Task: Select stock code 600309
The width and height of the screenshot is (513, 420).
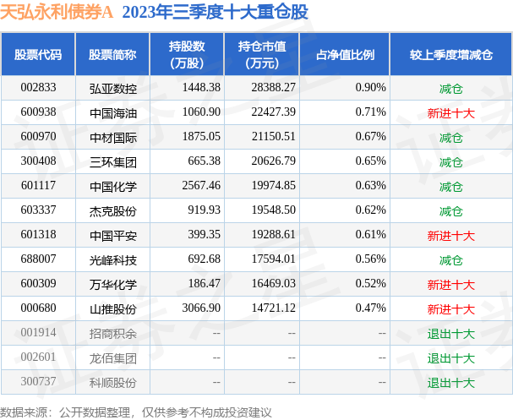Action: click(38, 284)
